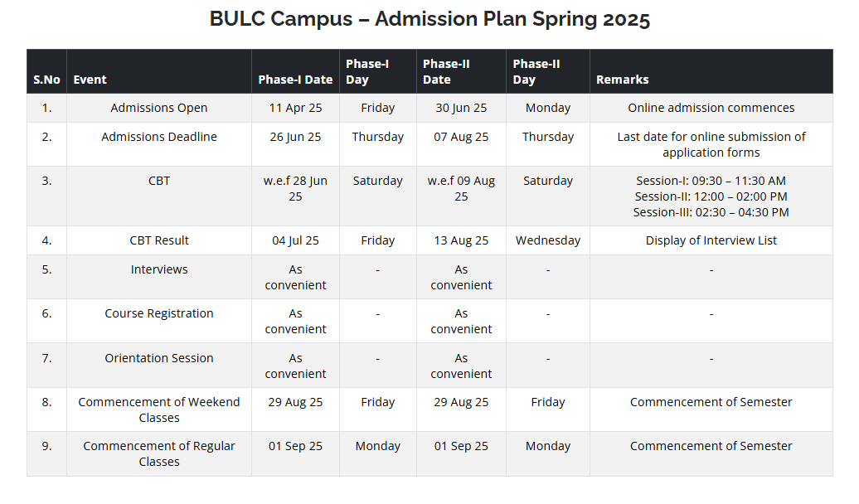Select the 11 Apr 25 date cell
This screenshot has width=859, height=504.
[295, 108]
